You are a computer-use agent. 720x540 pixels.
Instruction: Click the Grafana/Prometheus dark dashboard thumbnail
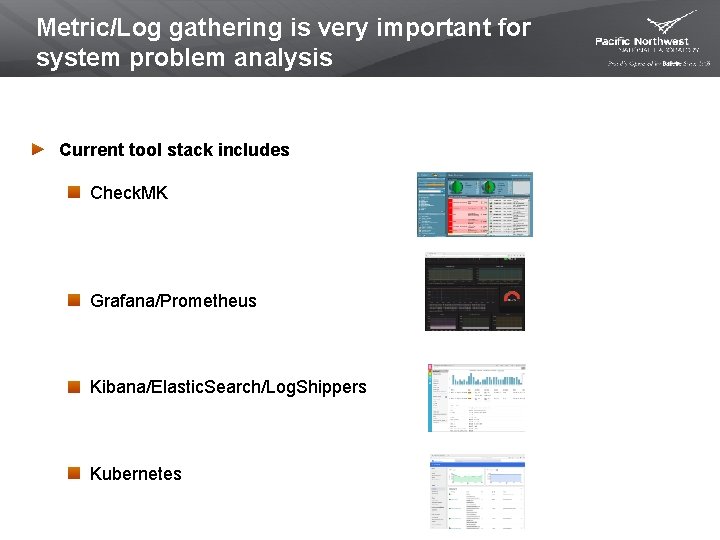pyautogui.click(x=475, y=291)
